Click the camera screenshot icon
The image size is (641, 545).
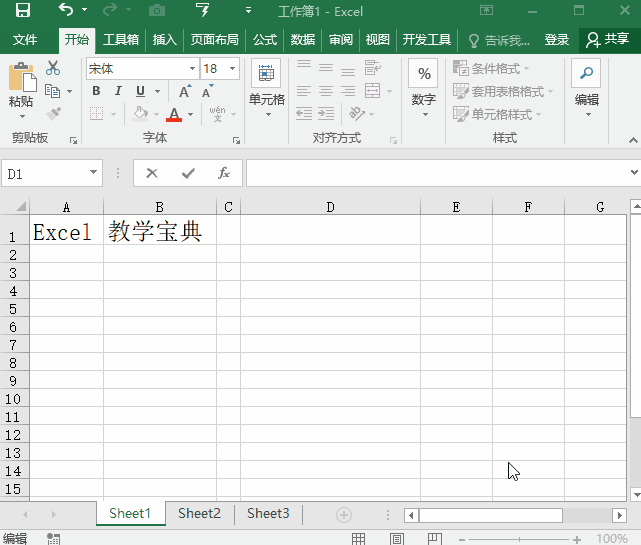(157, 10)
